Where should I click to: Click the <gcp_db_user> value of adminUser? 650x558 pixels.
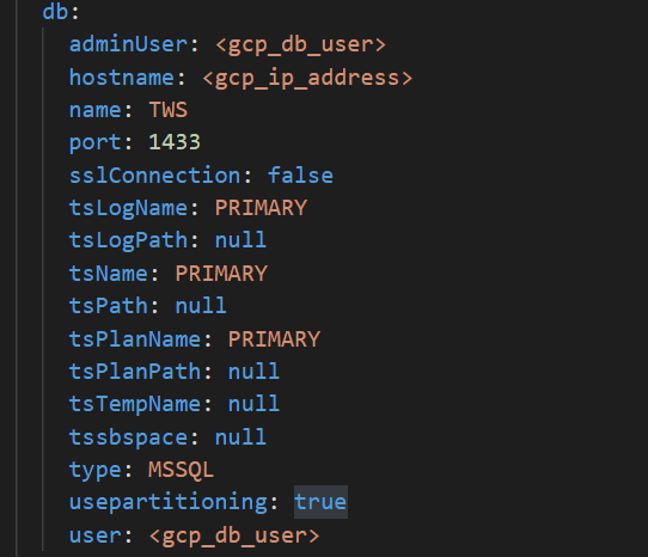300,45
